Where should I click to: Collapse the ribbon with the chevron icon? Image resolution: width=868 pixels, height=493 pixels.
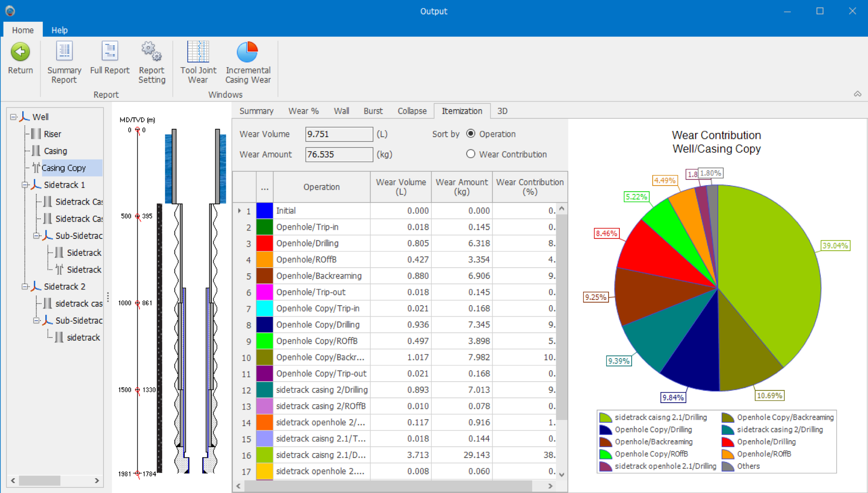coord(858,94)
